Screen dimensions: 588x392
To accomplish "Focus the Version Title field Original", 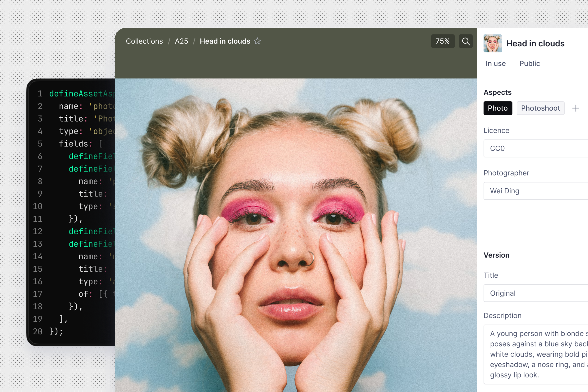I will pos(535,293).
